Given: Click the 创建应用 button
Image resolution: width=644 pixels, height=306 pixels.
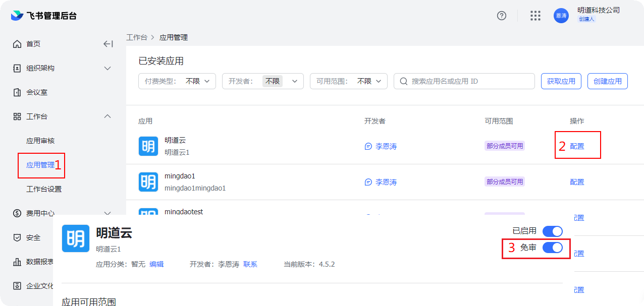Looking at the screenshot, I should coord(608,81).
